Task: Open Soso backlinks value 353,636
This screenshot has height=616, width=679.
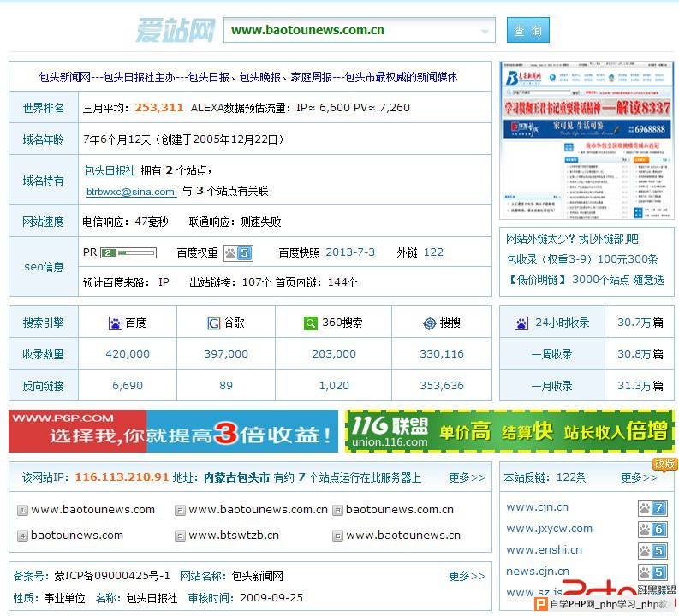Action: coord(442,386)
